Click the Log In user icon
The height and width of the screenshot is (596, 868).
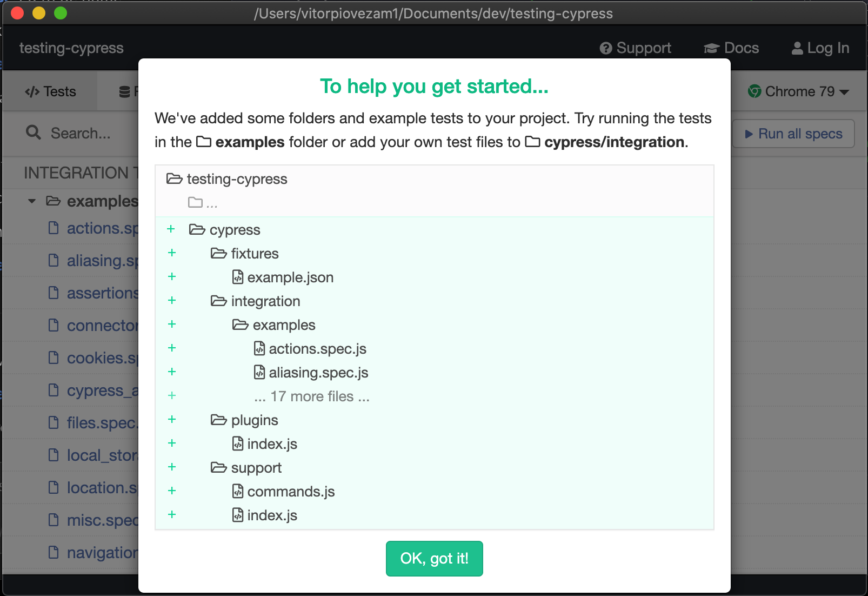[x=797, y=49]
